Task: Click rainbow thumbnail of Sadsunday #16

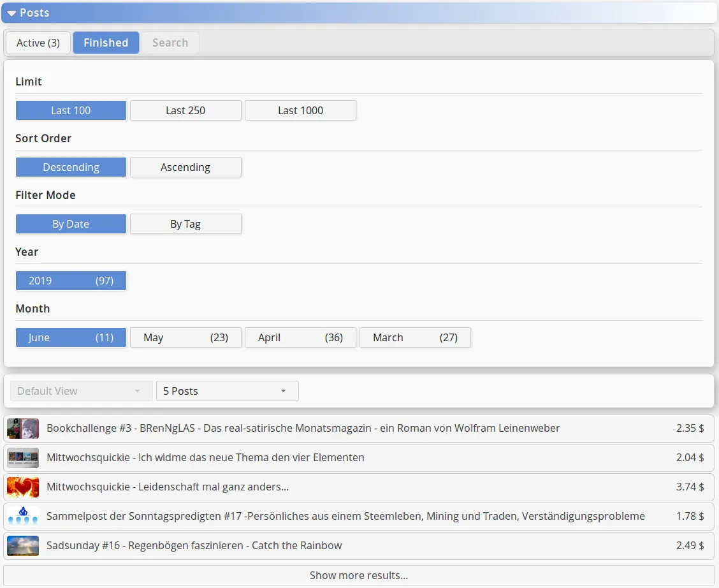Action: (23, 546)
